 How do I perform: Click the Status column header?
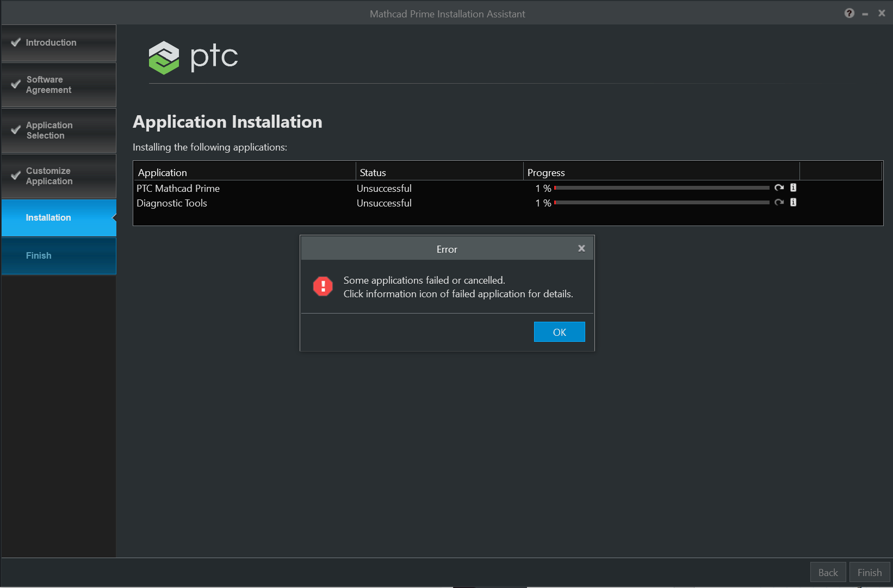pyautogui.click(x=372, y=172)
